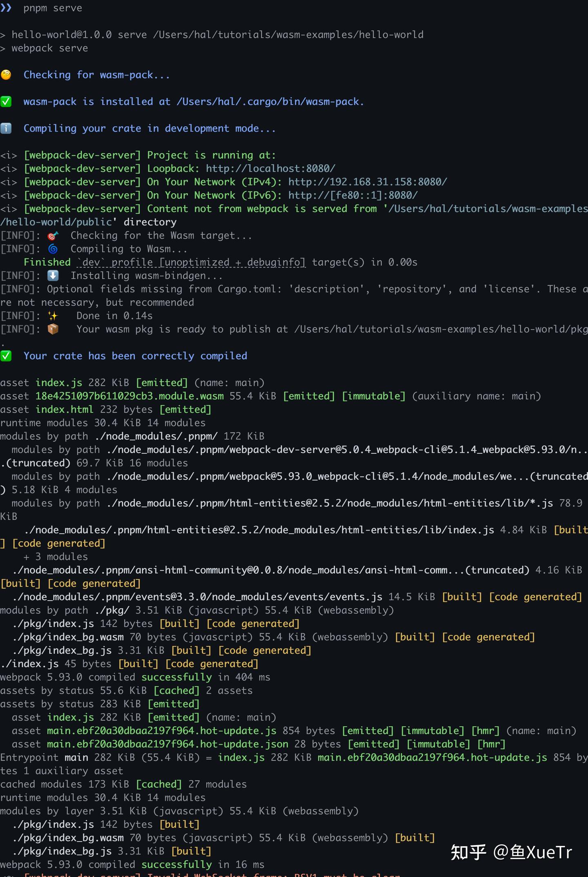This screenshot has height=877, width=588.
Task: Click the "+ 3 modules" line
Action: [56, 557]
